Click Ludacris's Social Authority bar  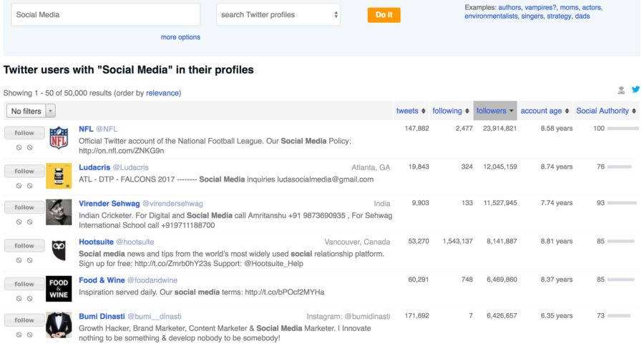(620, 167)
